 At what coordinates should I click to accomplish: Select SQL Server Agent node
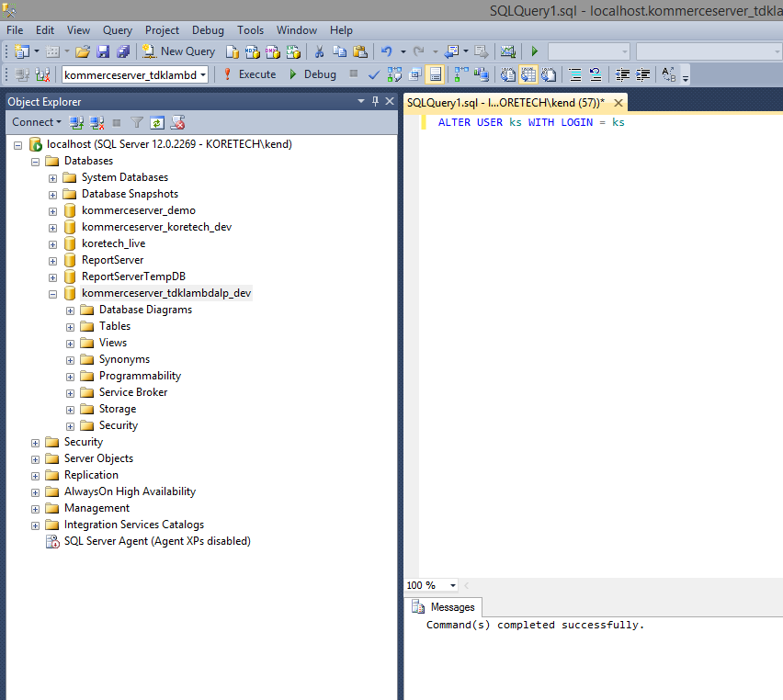click(x=157, y=541)
